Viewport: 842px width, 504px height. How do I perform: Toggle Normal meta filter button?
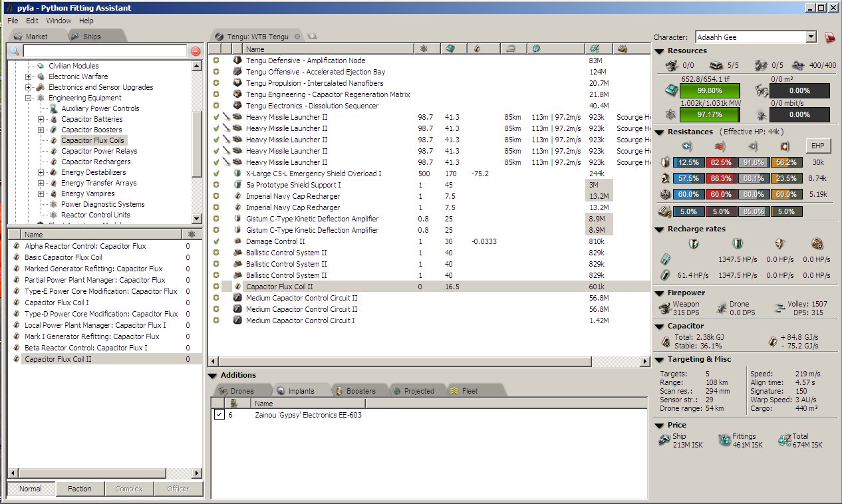(x=31, y=489)
